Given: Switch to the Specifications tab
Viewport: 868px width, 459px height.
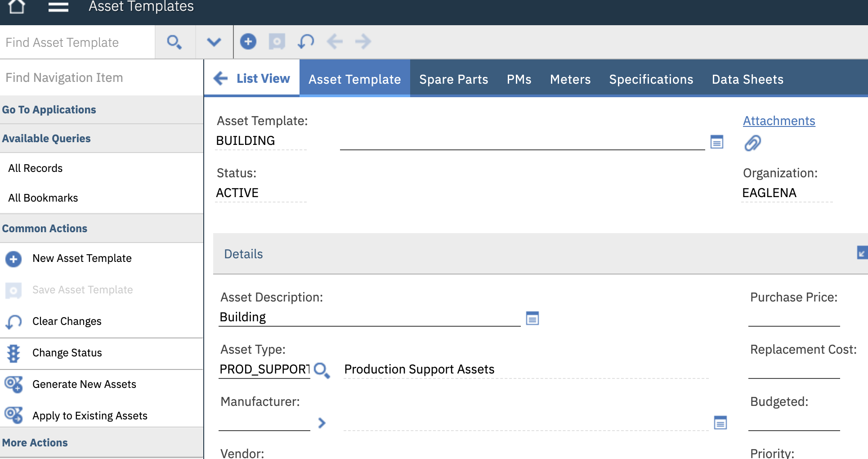Looking at the screenshot, I should coord(651,79).
